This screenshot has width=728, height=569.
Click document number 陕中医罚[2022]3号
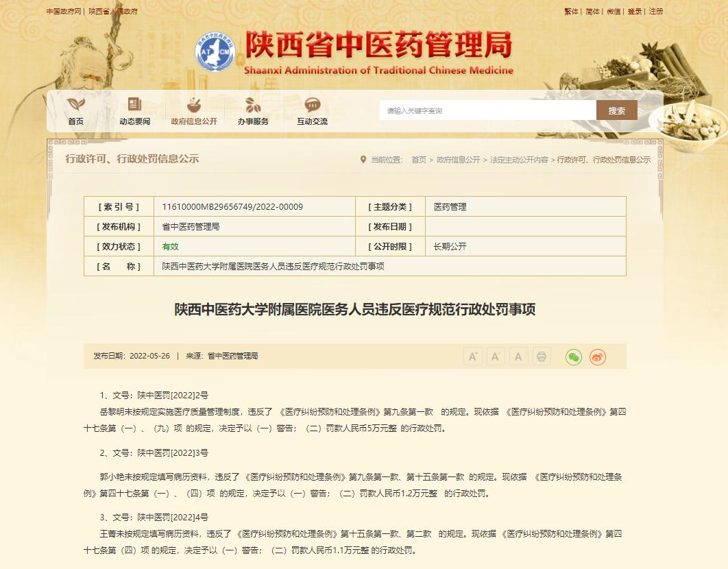coord(173,453)
